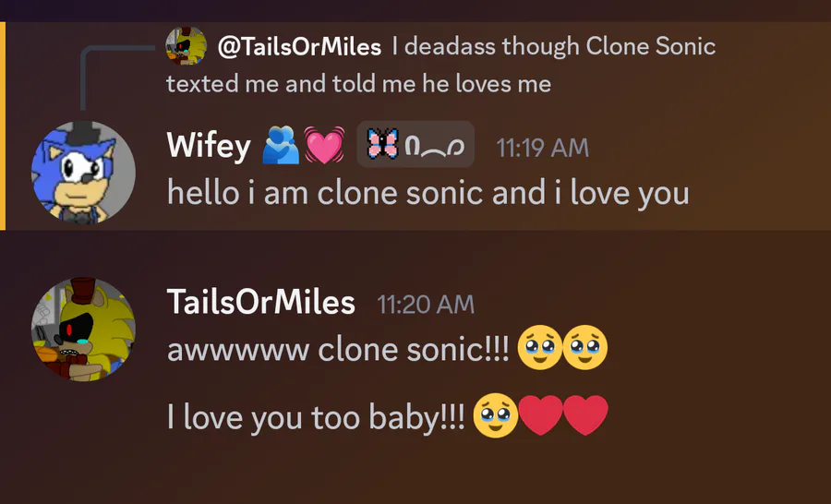Click the first teary emoji after "clone sonic!!!"
This screenshot has height=504, width=831.
tap(541, 350)
